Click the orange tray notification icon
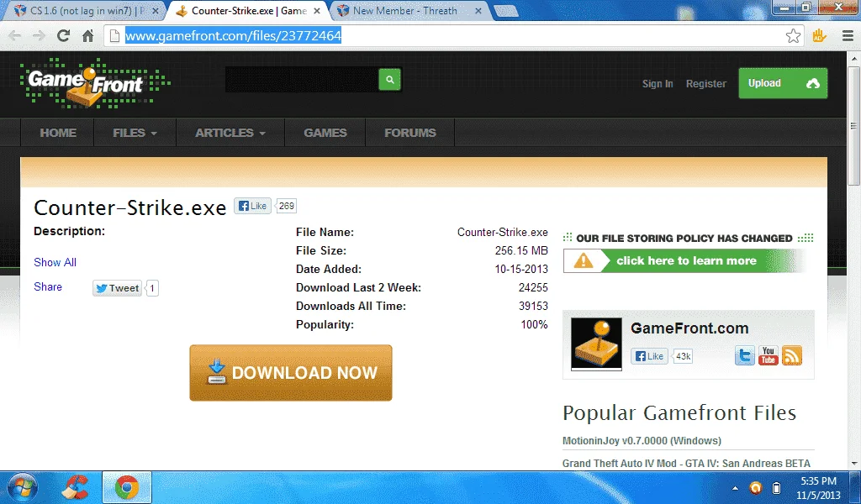The height and width of the screenshot is (504, 861). pos(756,487)
